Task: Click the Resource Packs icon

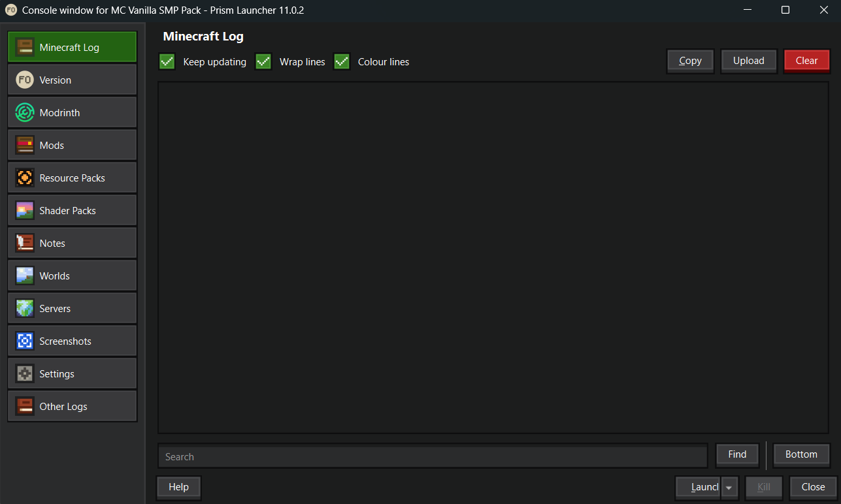Action: pos(25,178)
